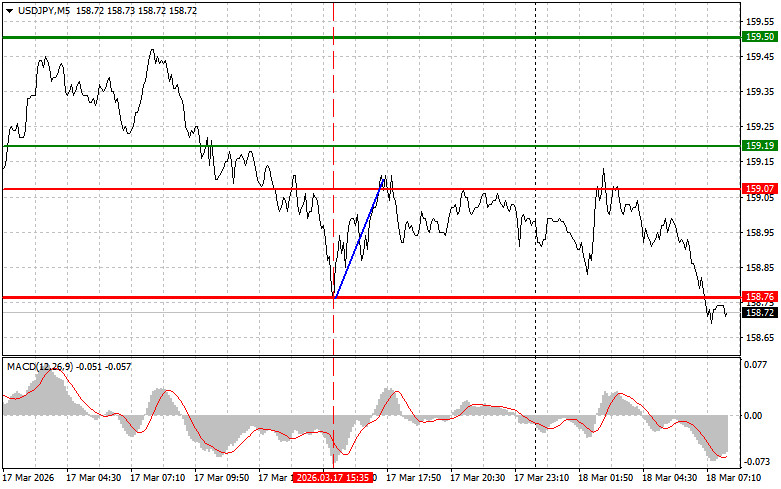The height and width of the screenshot is (489, 781).
Task: Select the 158.85 price scale value
Action: [x=760, y=268]
